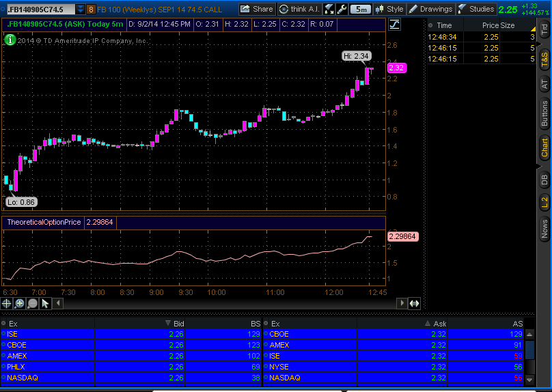Screen dimensions: 552x392
Task: Open the AT side tab
Action: [544, 84]
